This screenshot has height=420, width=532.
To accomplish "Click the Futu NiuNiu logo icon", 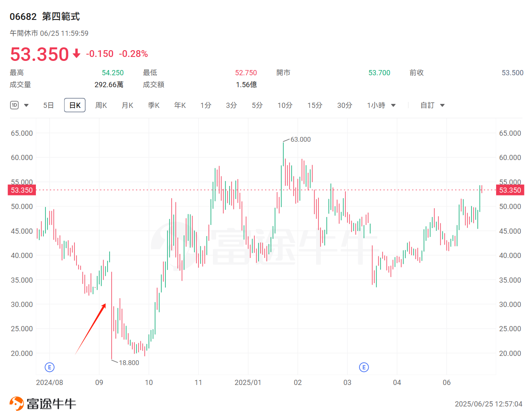I will (x=16, y=403).
